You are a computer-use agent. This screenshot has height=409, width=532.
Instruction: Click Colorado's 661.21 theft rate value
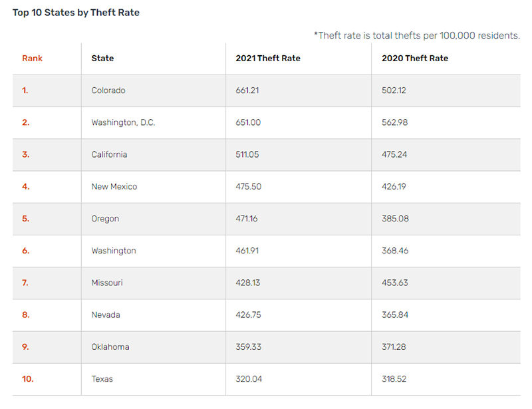247,90
